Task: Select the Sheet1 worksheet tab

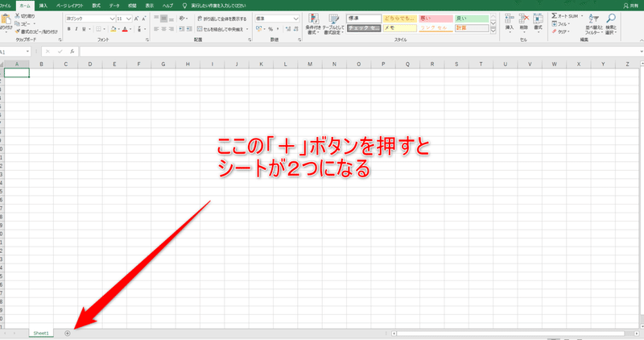Action: 41,334
